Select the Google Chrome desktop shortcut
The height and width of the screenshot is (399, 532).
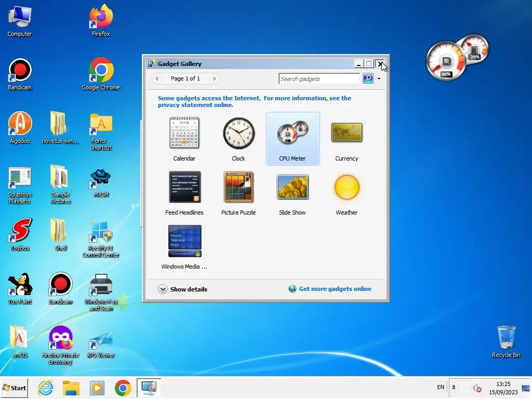101,74
